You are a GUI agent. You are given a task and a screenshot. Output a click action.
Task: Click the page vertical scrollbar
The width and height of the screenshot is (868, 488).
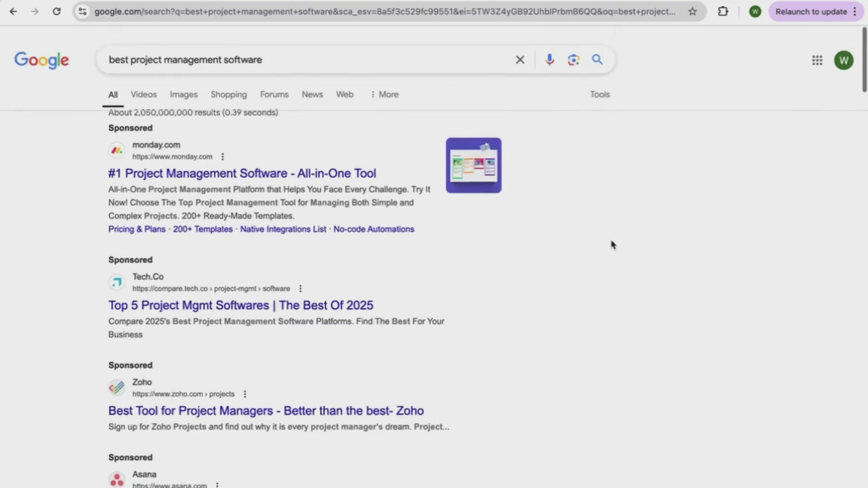864,59
